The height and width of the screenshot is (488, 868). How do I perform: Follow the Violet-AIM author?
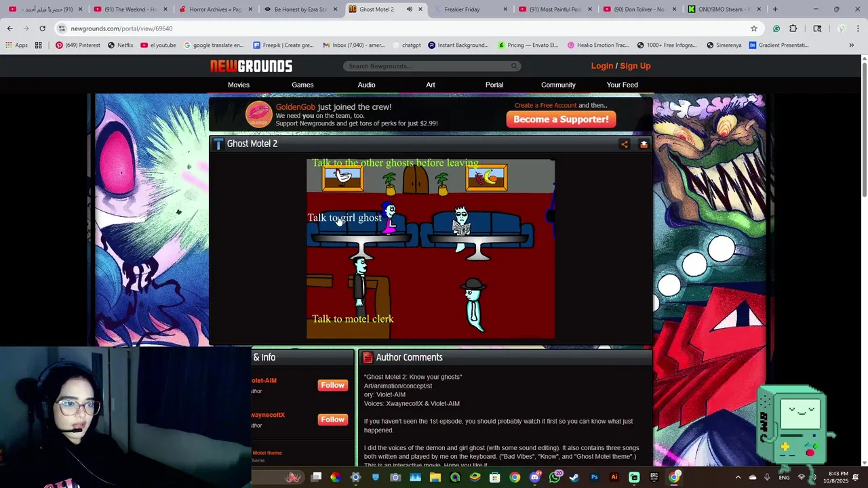(332, 385)
